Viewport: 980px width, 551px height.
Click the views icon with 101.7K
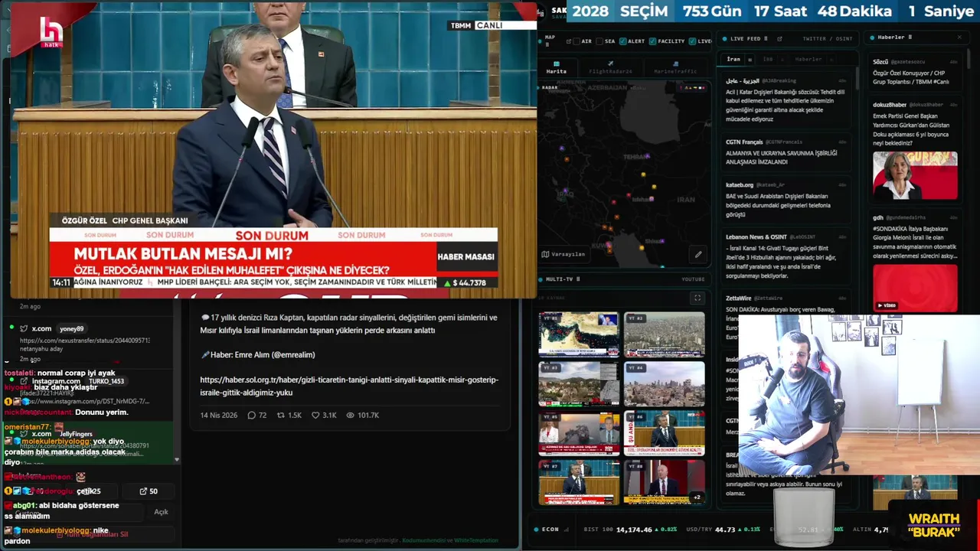point(351,416)
